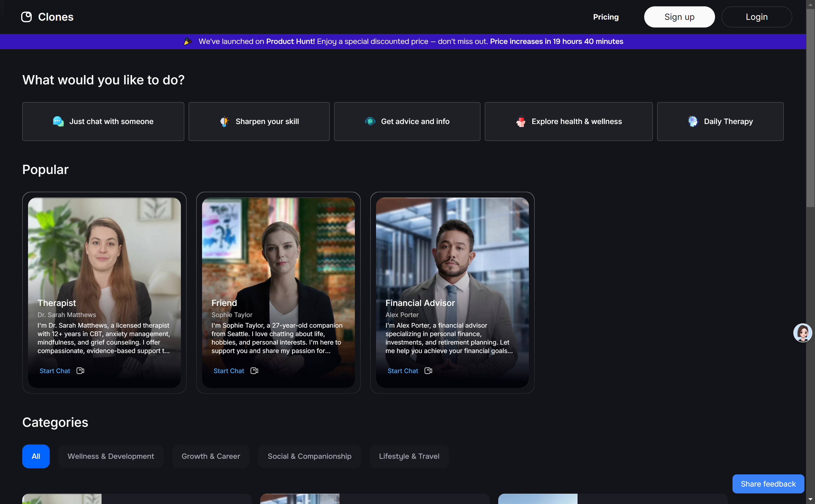Screen dimensions: 815x504
Task: Open the Pricing page
Action: (x=606, y=17)
